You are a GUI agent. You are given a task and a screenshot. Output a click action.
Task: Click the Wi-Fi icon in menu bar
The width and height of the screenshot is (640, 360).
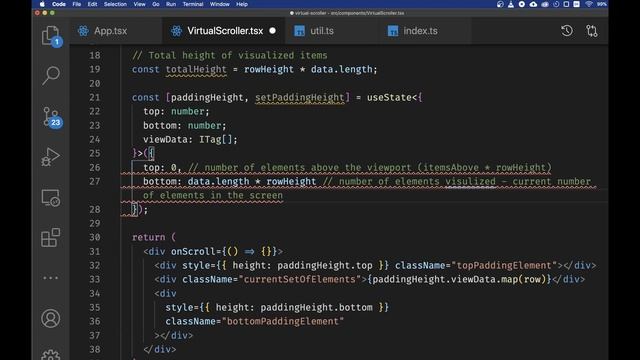589,4
